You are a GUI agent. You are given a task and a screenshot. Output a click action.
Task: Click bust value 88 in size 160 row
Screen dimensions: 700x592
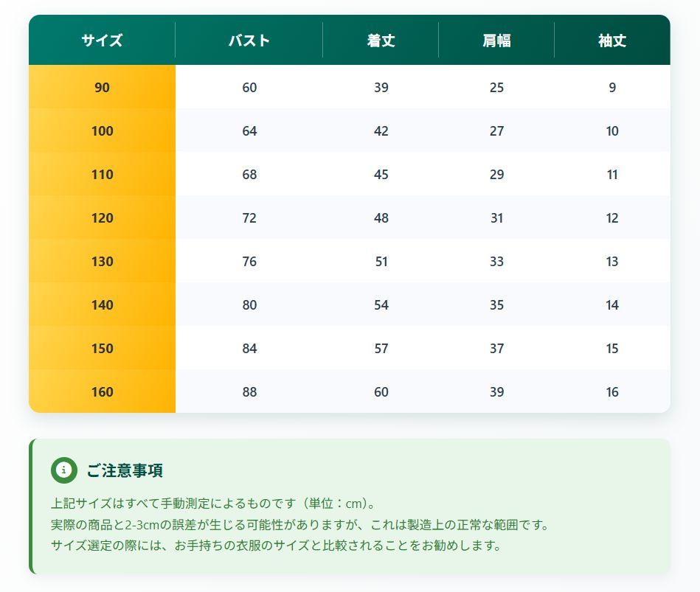pos(249,391)
